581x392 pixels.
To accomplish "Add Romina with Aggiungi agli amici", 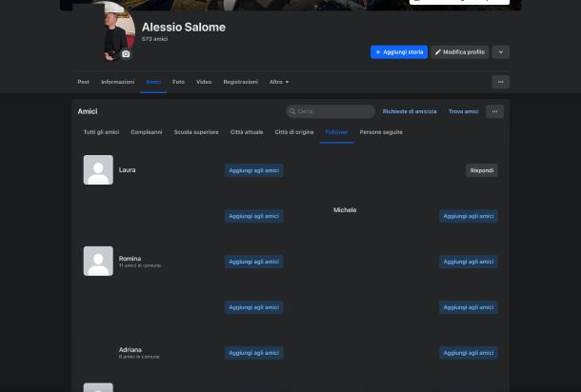I will [253, 262].
